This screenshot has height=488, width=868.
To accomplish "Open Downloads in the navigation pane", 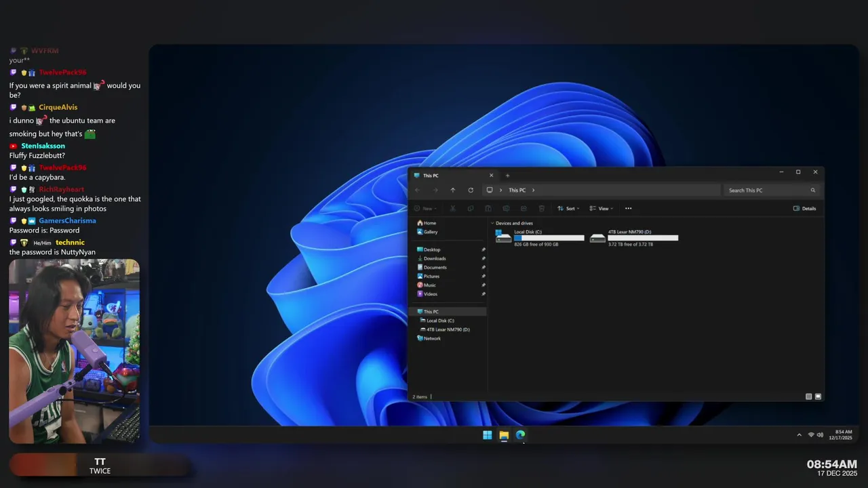I will [431, 258].
